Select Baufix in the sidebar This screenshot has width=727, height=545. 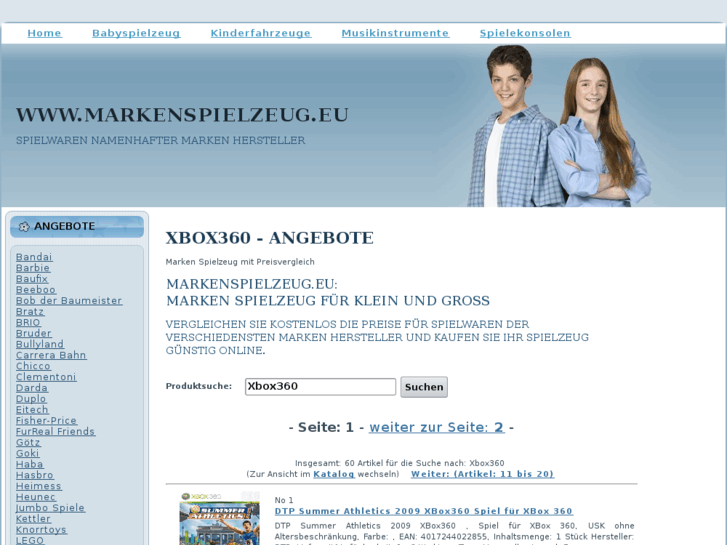[32, 279]
